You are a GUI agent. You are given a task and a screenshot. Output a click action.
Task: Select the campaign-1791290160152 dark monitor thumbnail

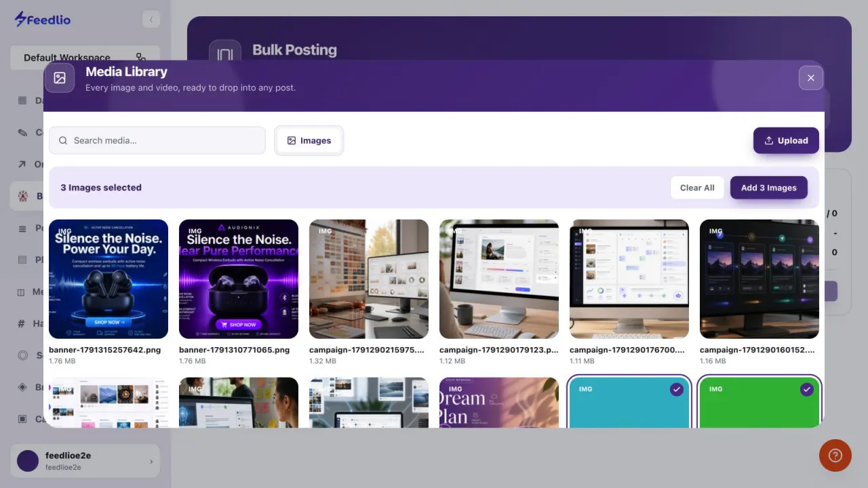click(x=759, y=279)
